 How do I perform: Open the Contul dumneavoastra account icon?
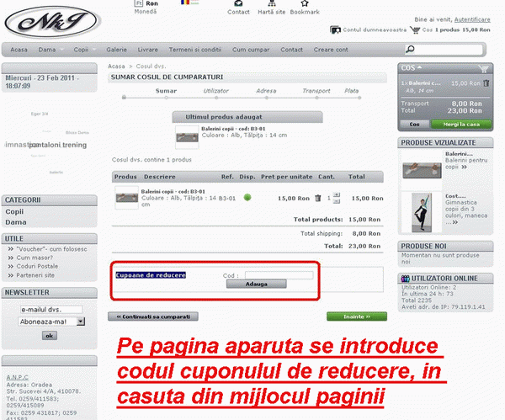(335, 30)
